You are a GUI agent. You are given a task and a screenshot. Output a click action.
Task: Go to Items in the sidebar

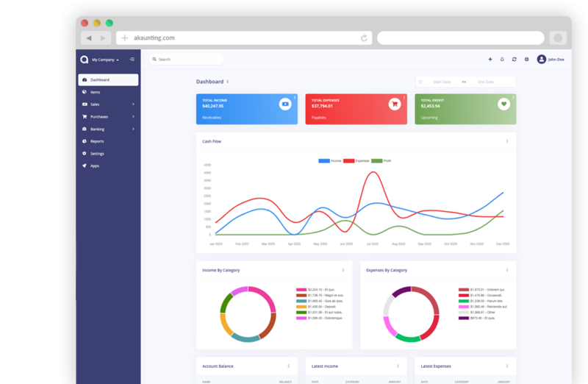click(x=95, y=92)
